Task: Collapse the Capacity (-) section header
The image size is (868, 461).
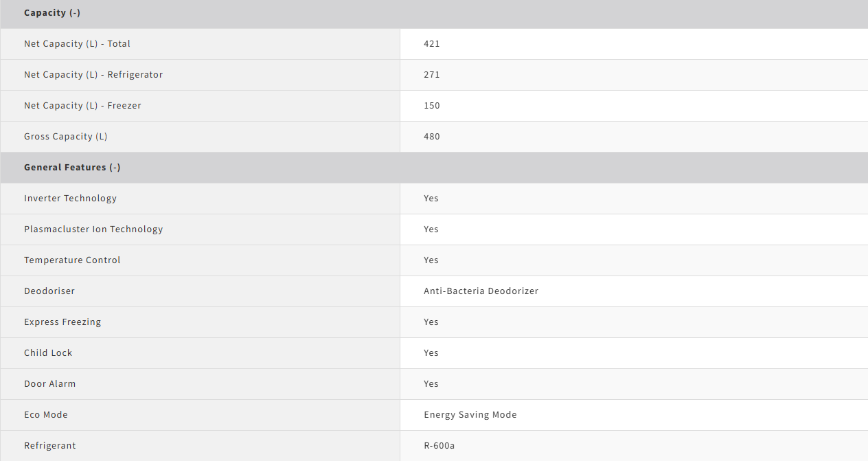Action: [52, 13]
